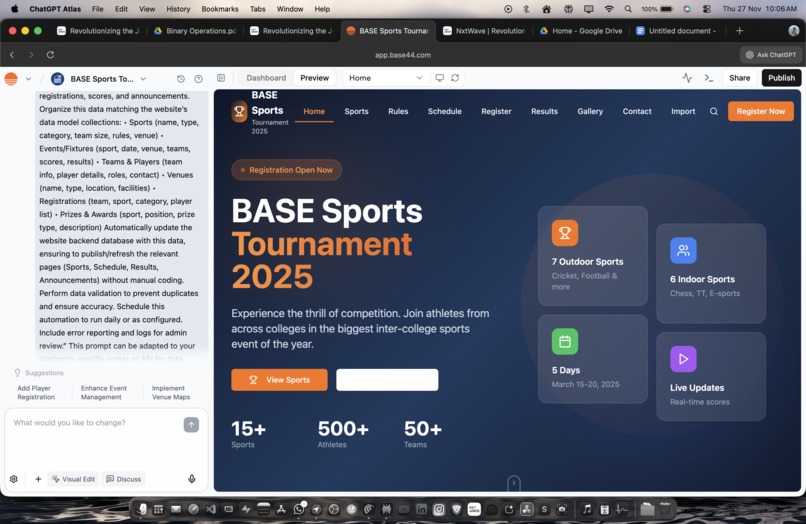Switch to the Binary Operations browser tab
This screenshot has width=806, height=524.
(x=195, y=31)
